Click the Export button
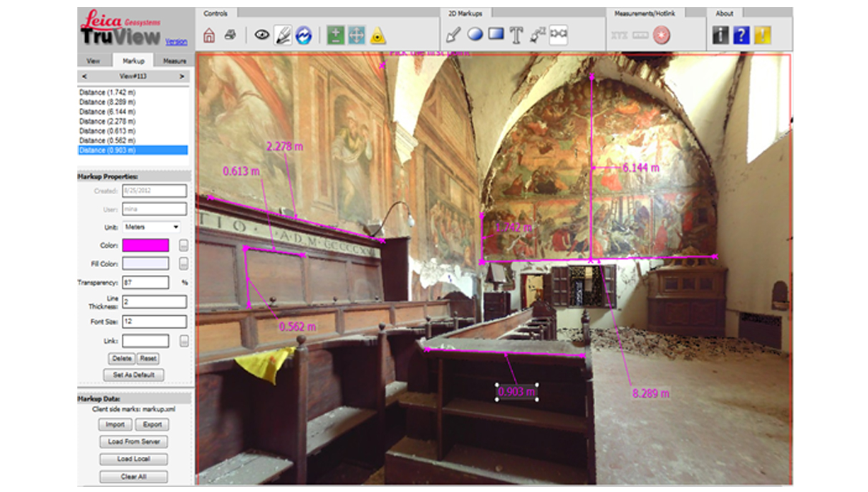The image size is (868, 492). click(x=152, y=425)
